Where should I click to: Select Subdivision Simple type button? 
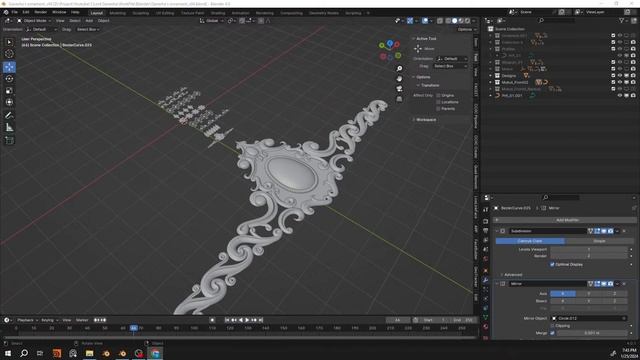pos(599,241)
